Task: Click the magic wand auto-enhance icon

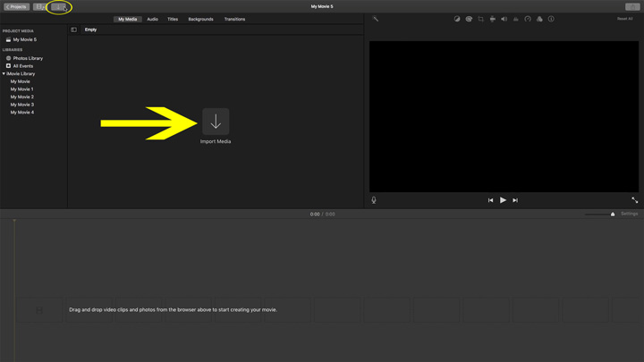Action: (376, 19)
